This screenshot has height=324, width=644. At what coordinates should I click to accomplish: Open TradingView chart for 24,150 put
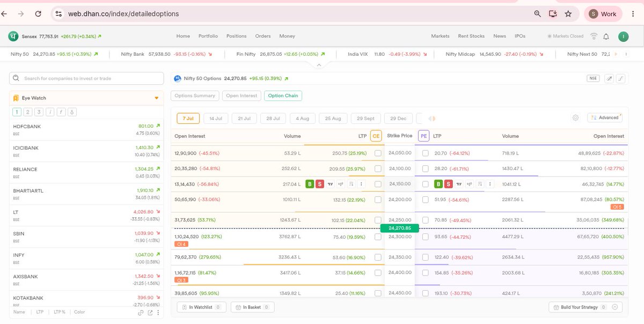click(x=459, y=184)
